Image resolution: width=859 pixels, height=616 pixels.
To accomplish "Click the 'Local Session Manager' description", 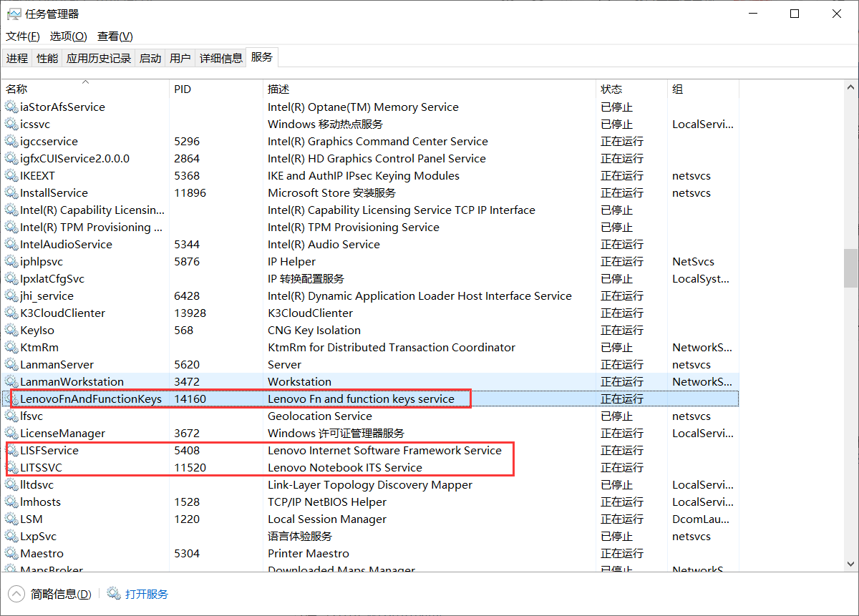I will pyautogui.click(x=327, y=519).
